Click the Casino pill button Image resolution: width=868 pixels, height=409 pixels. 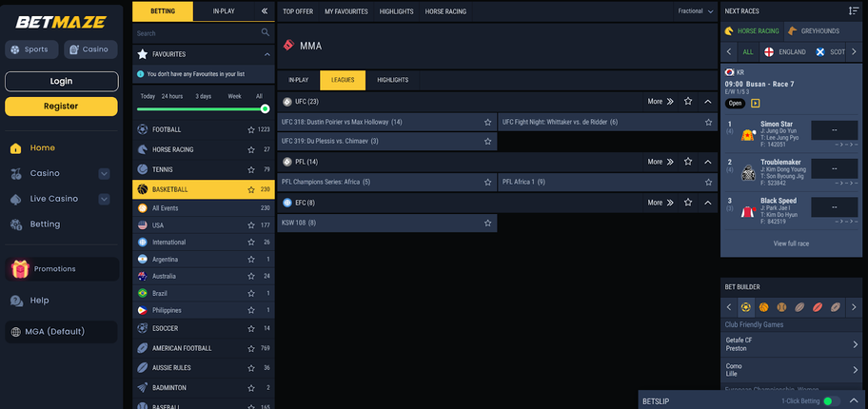coord(90,49)
